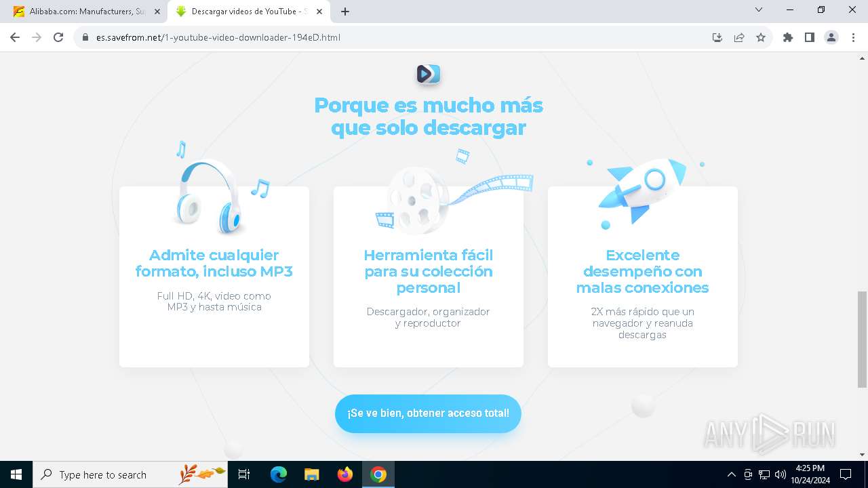
Task: Open Task View on the taskbar
Action: click(x=244, y=474)
